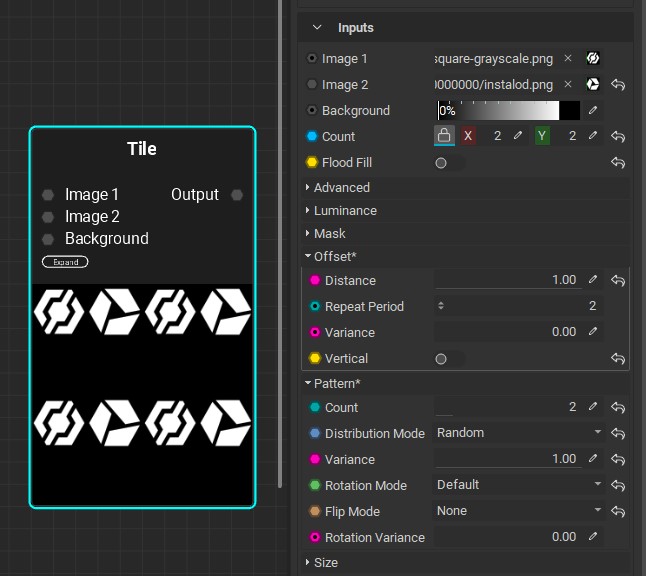Click the Expand button on Tile node
The image size is (646, 576).
[x=65, y=262]
